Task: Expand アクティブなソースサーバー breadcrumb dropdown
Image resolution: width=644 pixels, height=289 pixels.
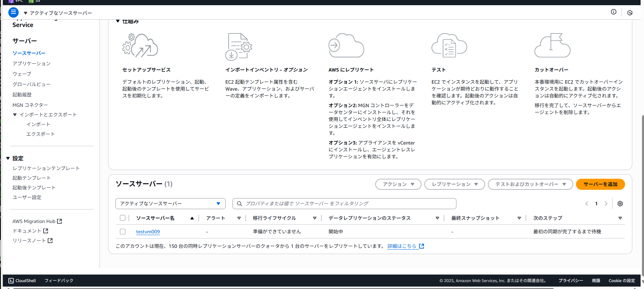Action: pyautogui.click(x=26, y=13)
